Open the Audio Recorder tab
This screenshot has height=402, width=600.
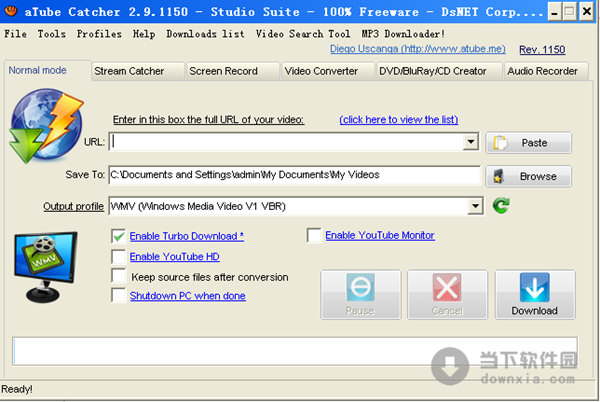pyautogui.click(x=546, y=71)
